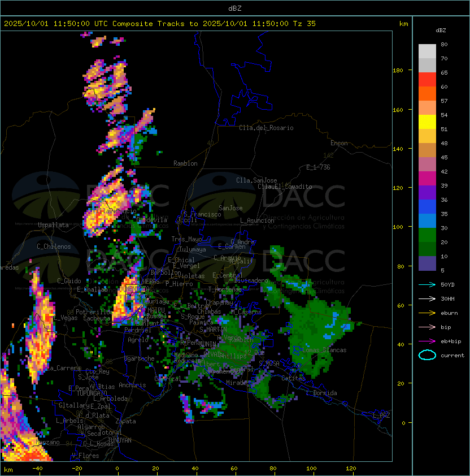The image size is (470, 476).
Task: Click the 'eb+bip' legend label
Action: coord(451,341)
